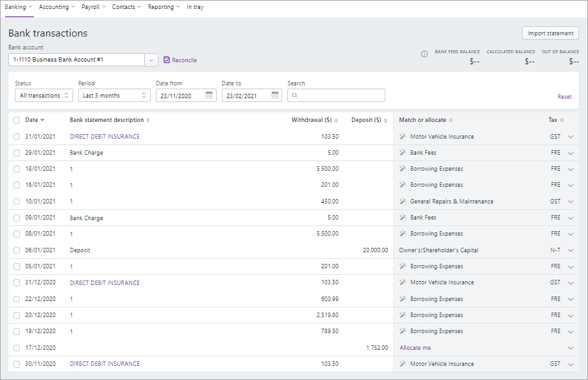The width and height of the screenshot is (588, 380).
Task: Click the Import statement button
Action: pyautogui.click(x=550, y=33)
